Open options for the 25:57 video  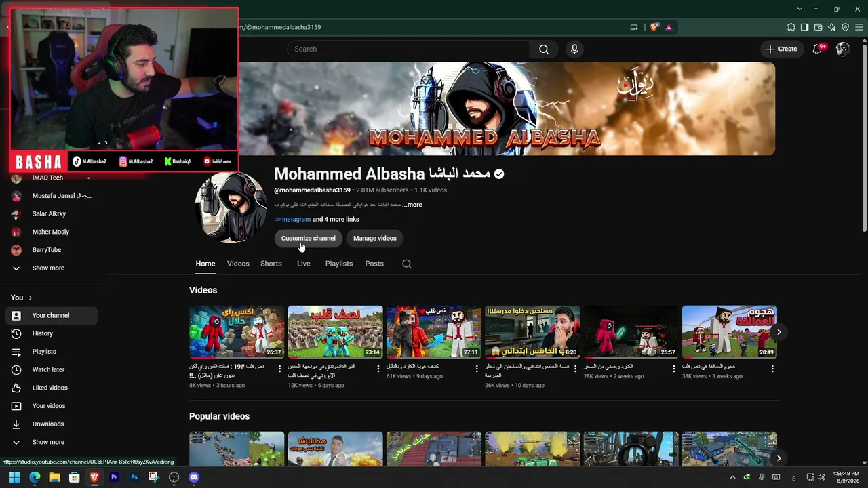(674, 369)
